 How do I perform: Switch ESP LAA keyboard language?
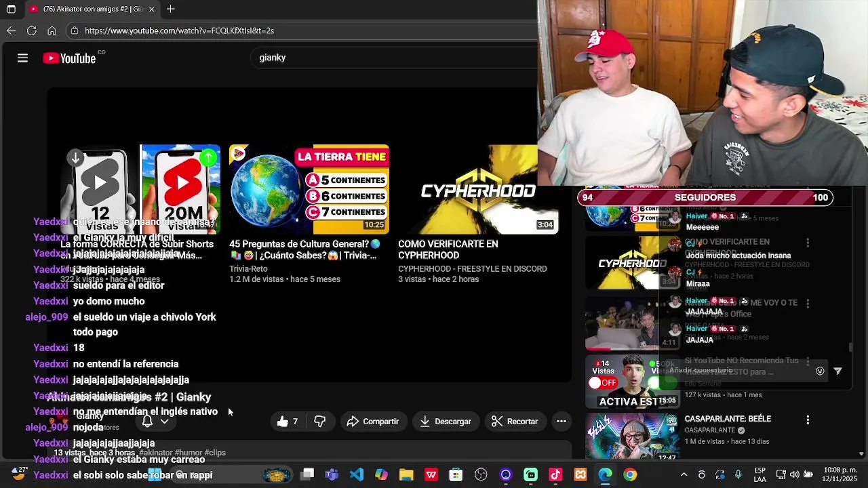click(x=760, y=474)
